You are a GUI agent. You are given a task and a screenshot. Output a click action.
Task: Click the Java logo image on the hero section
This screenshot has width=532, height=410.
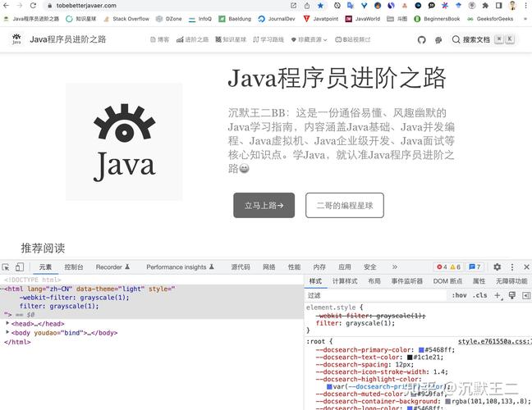click(x=124, y=142)
